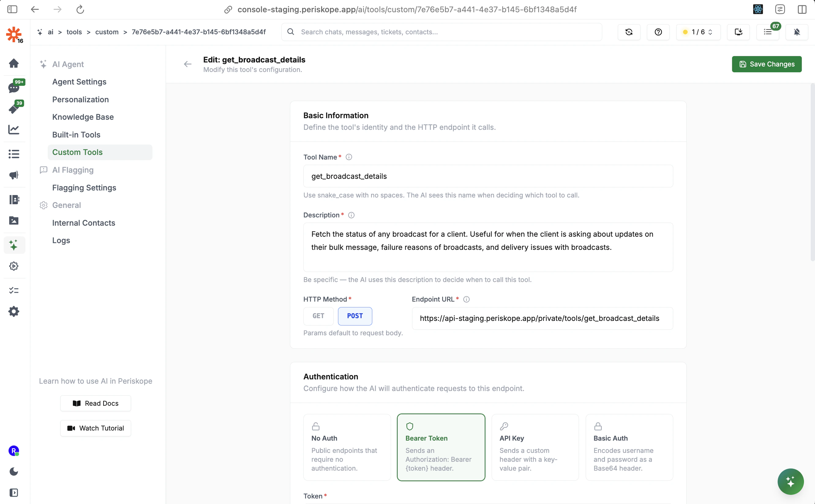Click the Periskope logo icon
The height and width of the screenshot is (504, 815).
14,34
